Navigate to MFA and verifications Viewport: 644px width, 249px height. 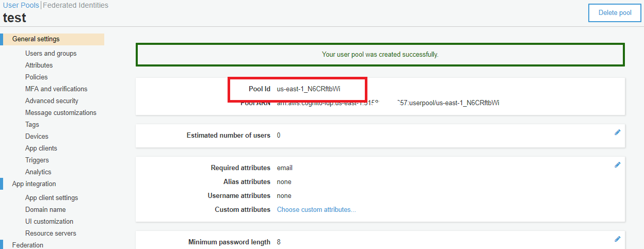[x=56, y=89]
